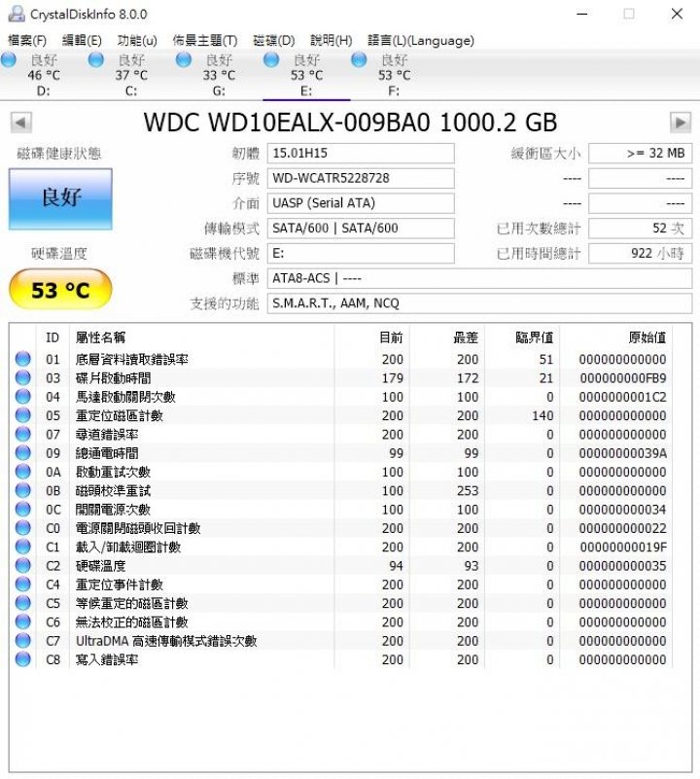Open the 佈景主題(T) menu
The height and width of the screenshot is (779, 700).
(205, 40)
